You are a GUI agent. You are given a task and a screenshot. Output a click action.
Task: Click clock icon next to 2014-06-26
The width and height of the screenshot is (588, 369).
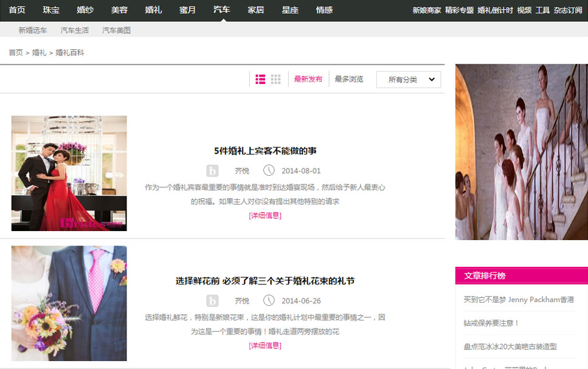(269, 300)
